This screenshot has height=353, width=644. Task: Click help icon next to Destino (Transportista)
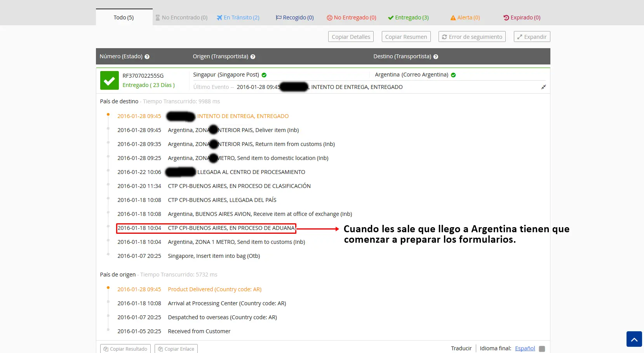436,57
